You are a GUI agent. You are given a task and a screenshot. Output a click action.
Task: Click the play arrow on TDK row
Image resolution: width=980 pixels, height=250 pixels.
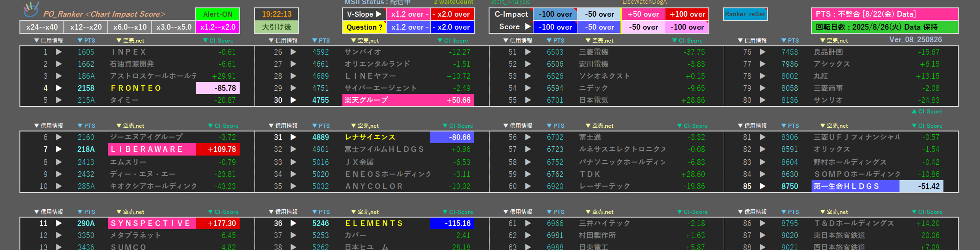pyautogui.click(x=528, y=174)
